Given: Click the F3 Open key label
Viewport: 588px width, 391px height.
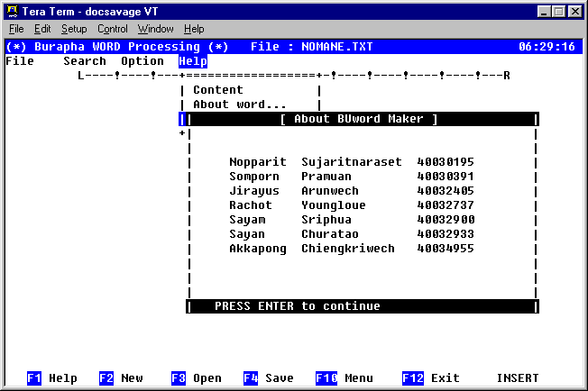Looking at the screenshot, I should 197,377.
